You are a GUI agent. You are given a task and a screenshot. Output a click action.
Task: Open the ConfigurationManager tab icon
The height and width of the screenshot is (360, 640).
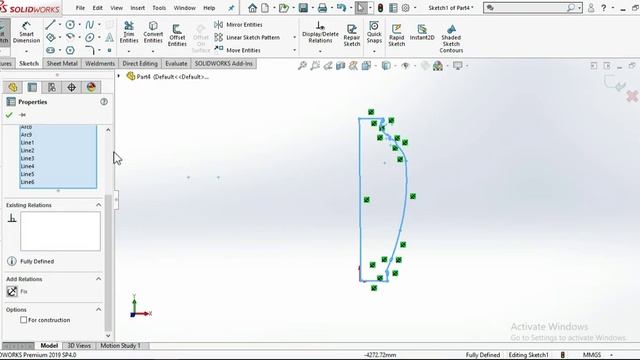[x=52, y=87]
